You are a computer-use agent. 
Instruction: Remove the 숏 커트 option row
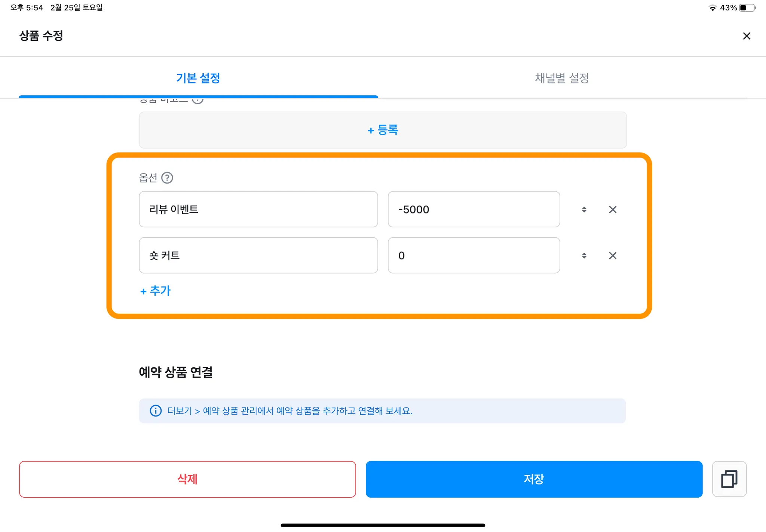613,256
